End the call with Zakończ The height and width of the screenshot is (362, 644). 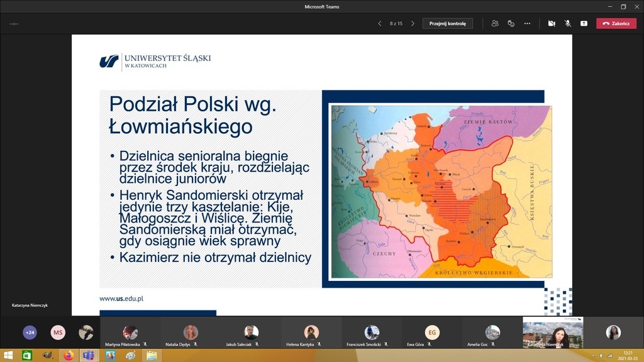click(x=616, y=23)
